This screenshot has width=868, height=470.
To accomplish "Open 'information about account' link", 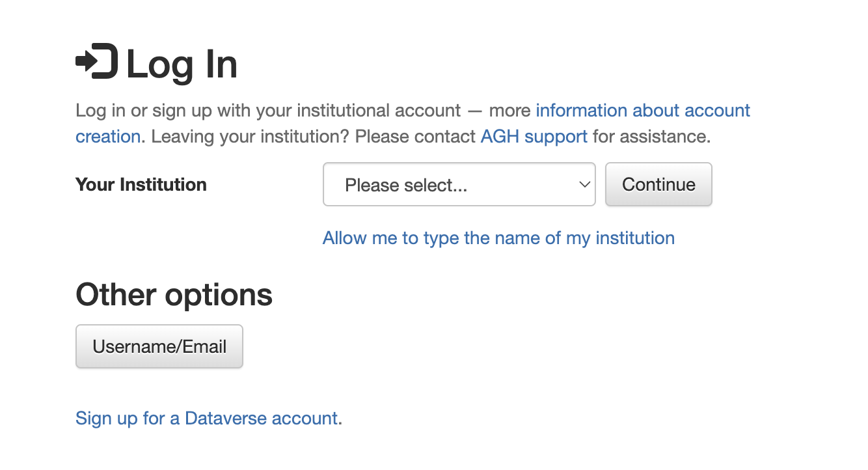I will coord(643,111).
